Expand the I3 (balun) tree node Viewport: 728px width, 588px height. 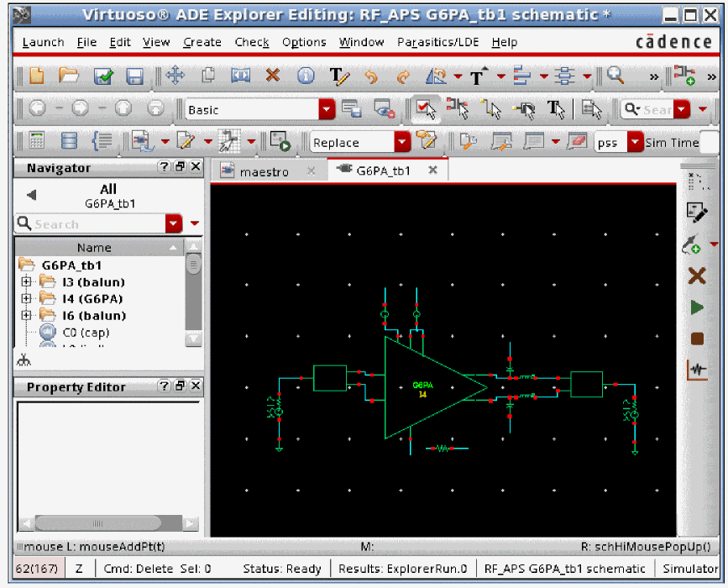point(26,282)
